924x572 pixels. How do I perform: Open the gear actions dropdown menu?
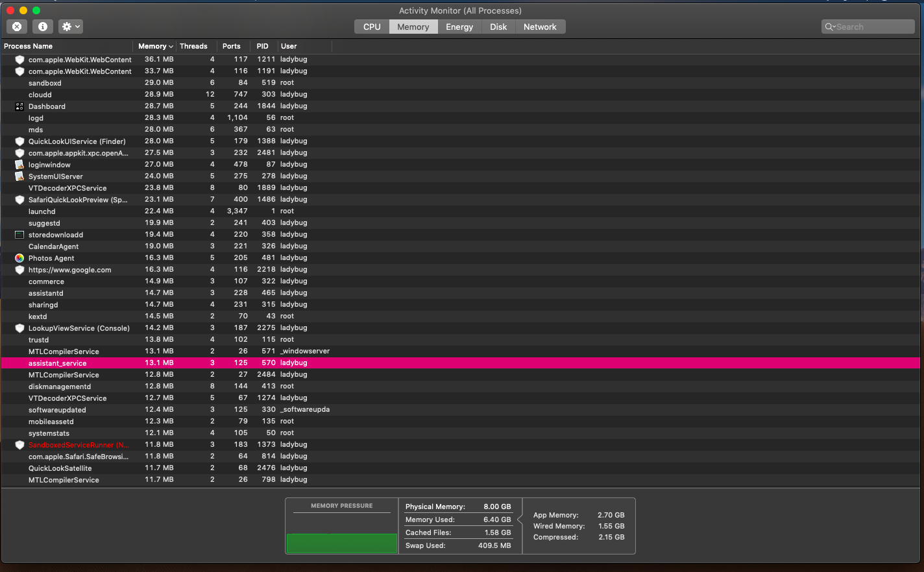point(70,27)
